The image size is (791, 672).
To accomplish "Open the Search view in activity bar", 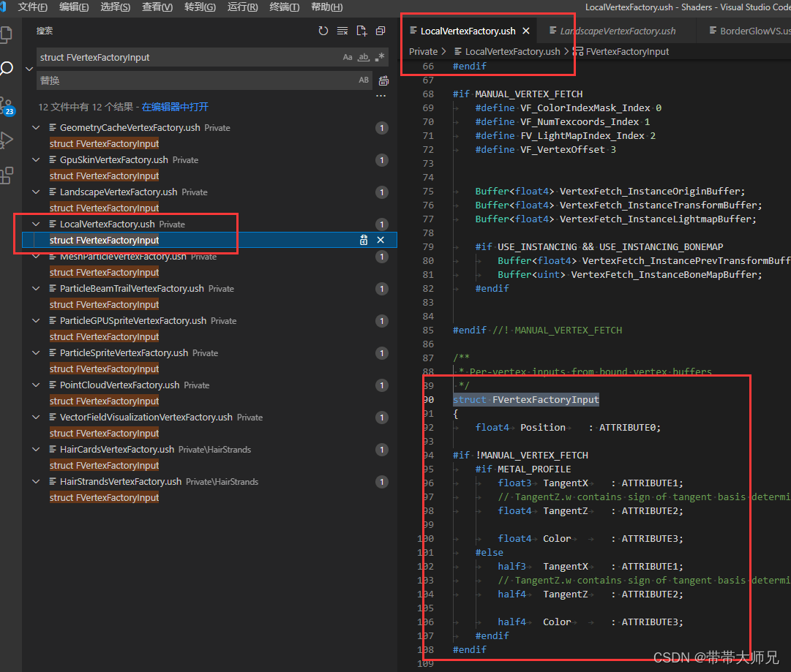I will tap(6, 69).
